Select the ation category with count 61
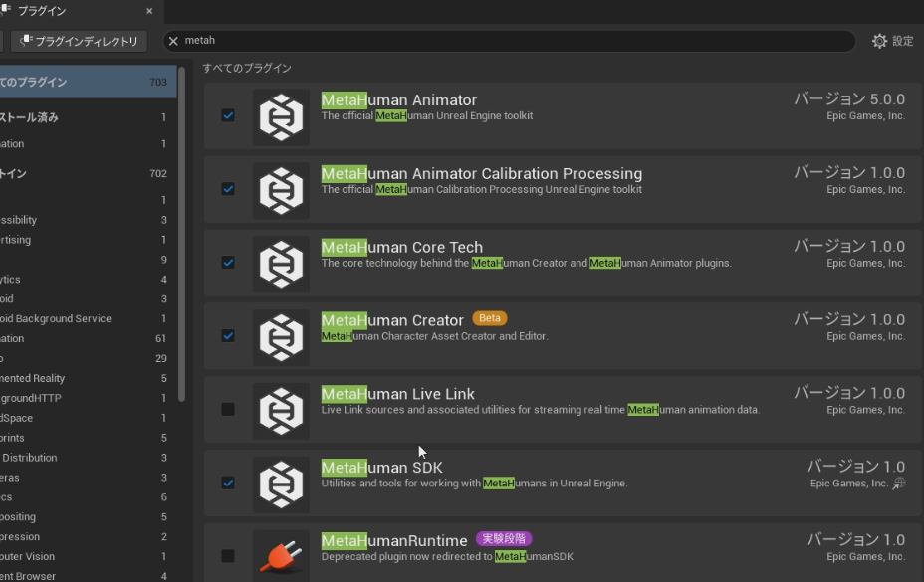This screenshot has height=582, width=924. tap(89, 338)
